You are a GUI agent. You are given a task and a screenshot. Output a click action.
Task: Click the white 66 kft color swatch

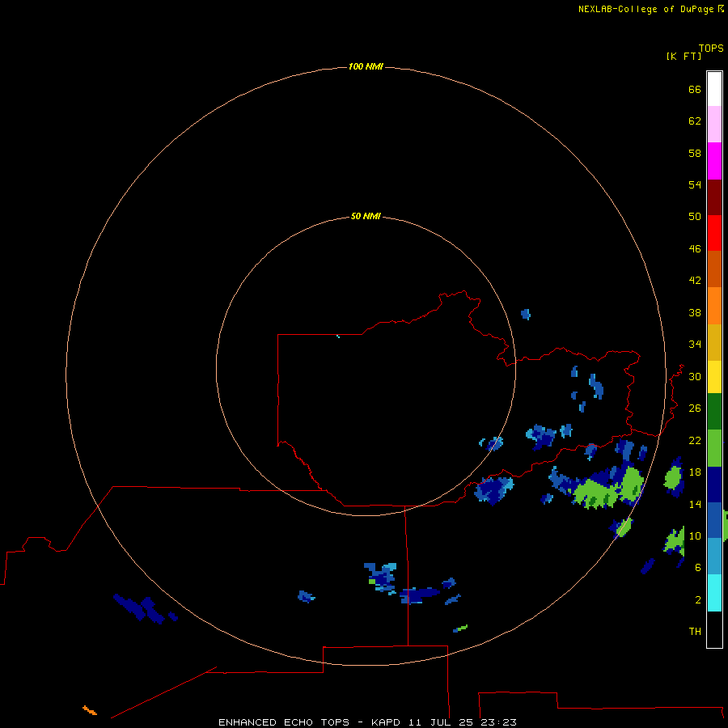714,89
